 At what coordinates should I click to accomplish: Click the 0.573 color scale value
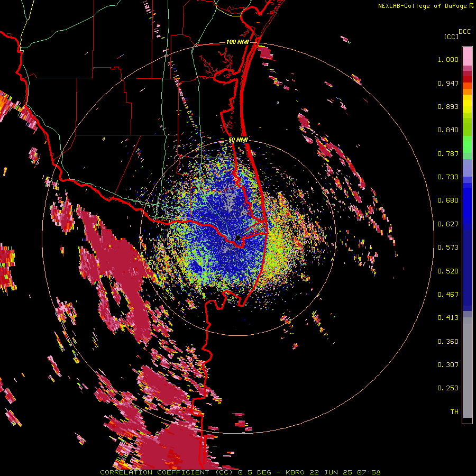[x=448, y=248]
